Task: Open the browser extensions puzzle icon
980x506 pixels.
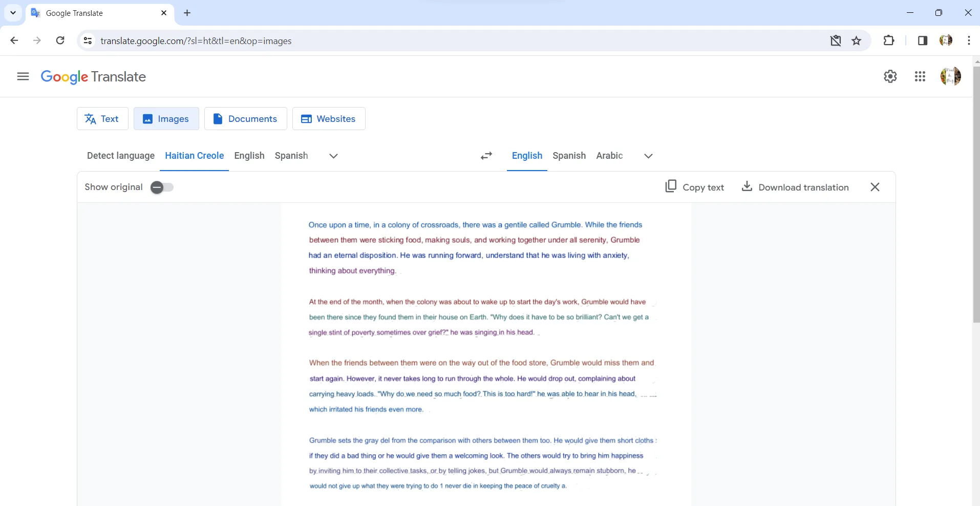Action: [889, 40]
